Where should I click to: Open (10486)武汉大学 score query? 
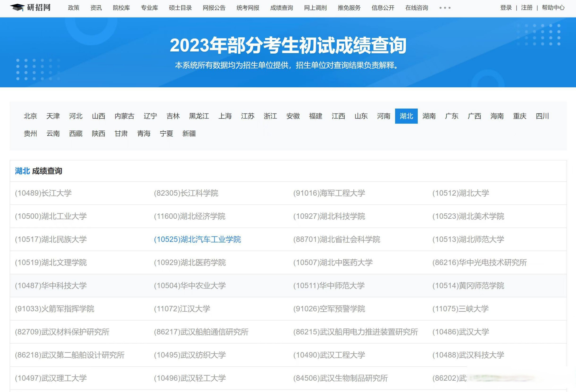point(460,332)
